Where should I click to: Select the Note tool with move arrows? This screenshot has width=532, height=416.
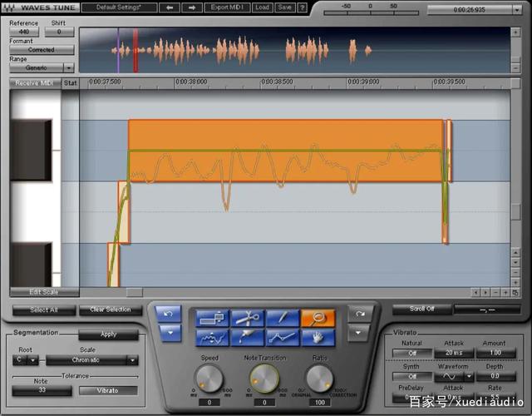[213, 318]
